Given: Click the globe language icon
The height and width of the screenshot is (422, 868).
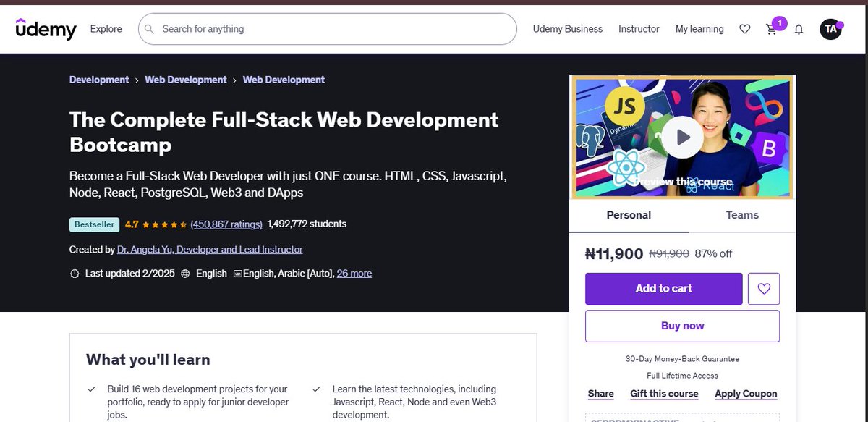Looking at the screenshot, I should pos(185,274).
